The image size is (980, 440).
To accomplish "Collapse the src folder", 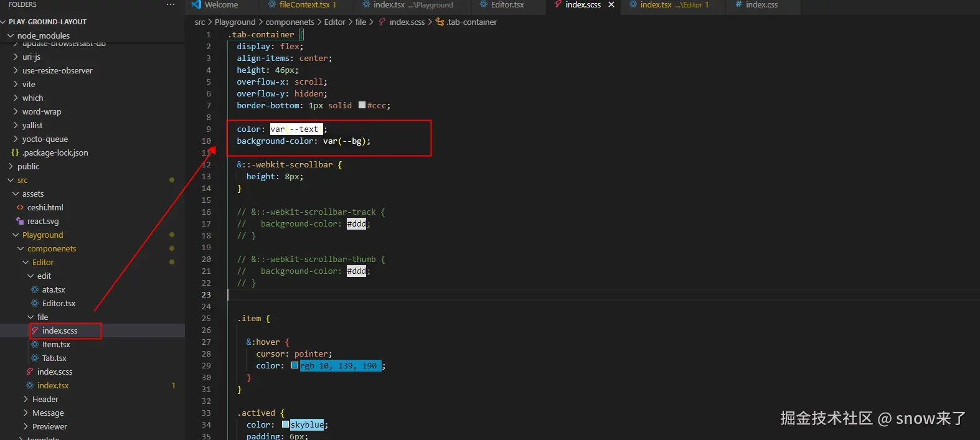I will point(22,180).
